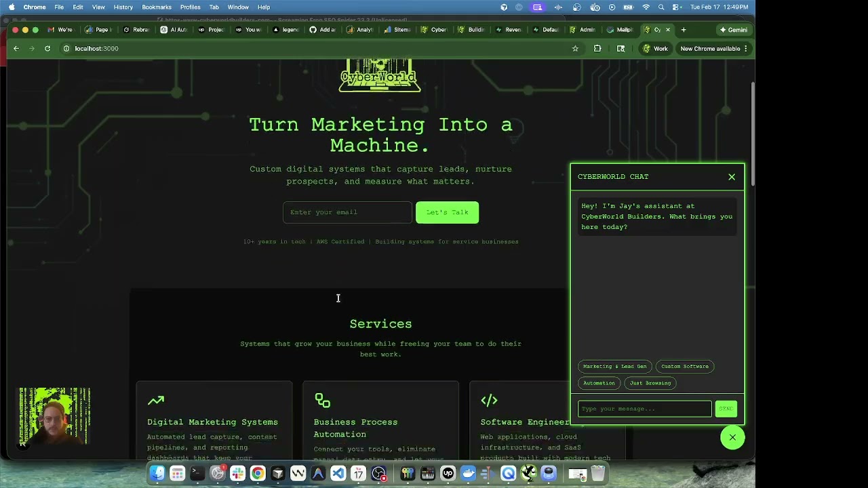Image resolution: width=868 pixels, height=488 pixels.
Task: Open Chrome's three-dot menu
Action: point(746,49)
